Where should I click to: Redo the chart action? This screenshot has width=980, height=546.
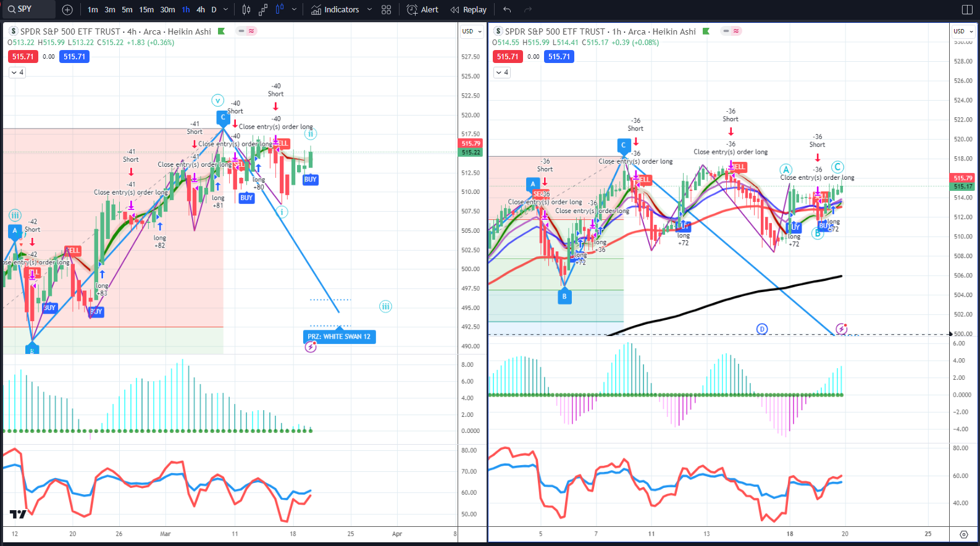[x=528, y=9]
